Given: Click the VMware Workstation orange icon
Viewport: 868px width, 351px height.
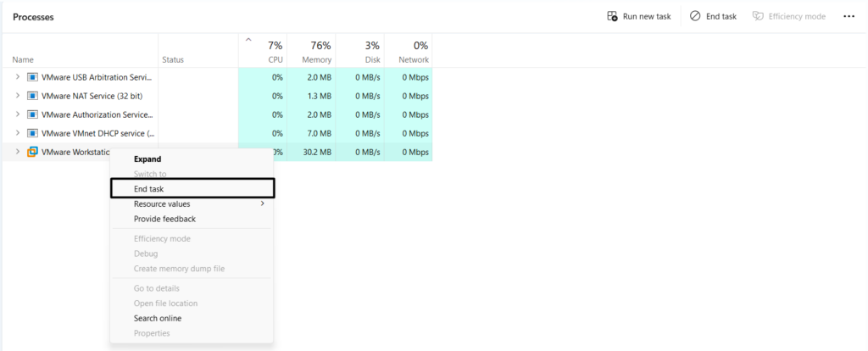Looking at the screenshot, I should point(32,152).
